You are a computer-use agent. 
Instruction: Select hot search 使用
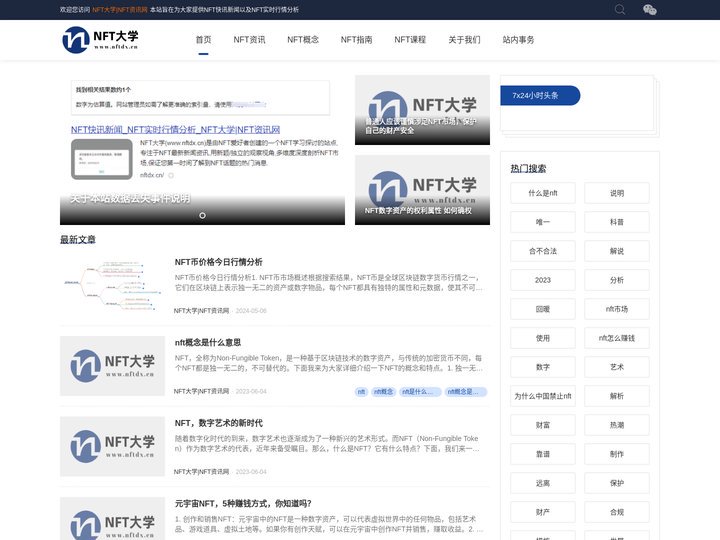tap(543, 338)
